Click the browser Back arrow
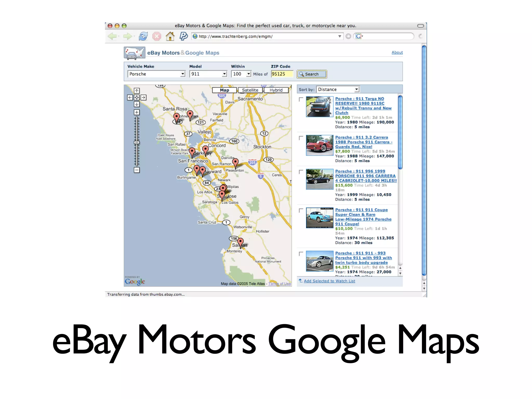Image resolution: width=532 pixels, height=399 pixels. tap(112, 36)
